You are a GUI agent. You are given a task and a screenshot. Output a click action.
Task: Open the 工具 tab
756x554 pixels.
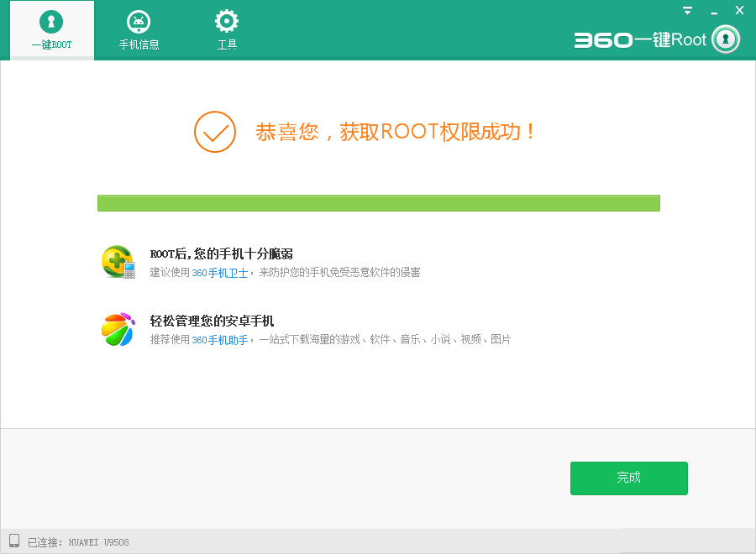pyautogui.click(x=227, y=30)
